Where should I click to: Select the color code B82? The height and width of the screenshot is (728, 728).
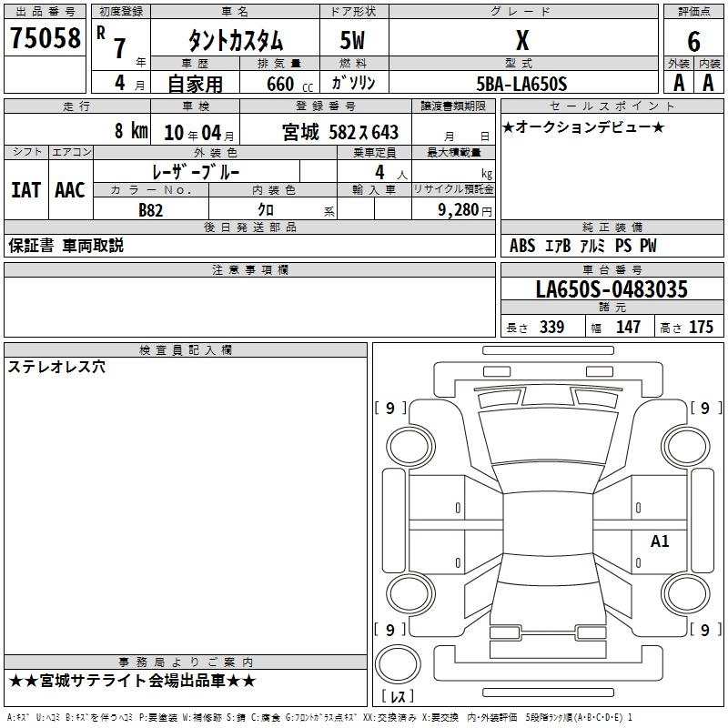(x=152, y=210)
